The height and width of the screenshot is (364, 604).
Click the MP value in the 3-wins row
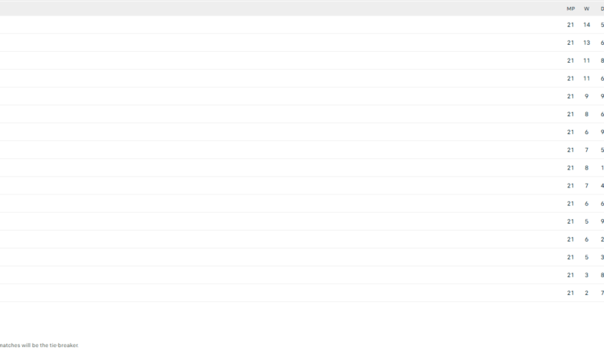click(x=571, y=275)
